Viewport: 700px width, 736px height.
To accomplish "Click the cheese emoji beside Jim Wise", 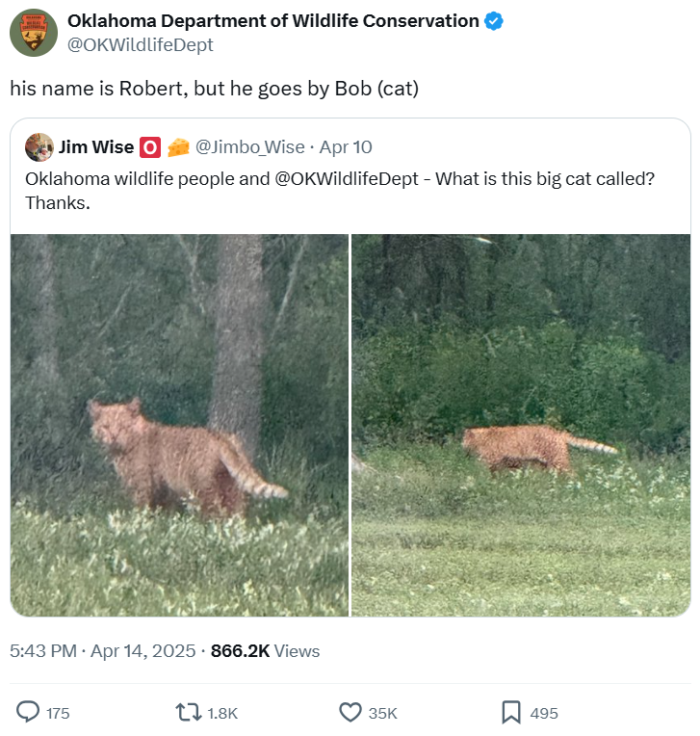I will pos(178,147).
